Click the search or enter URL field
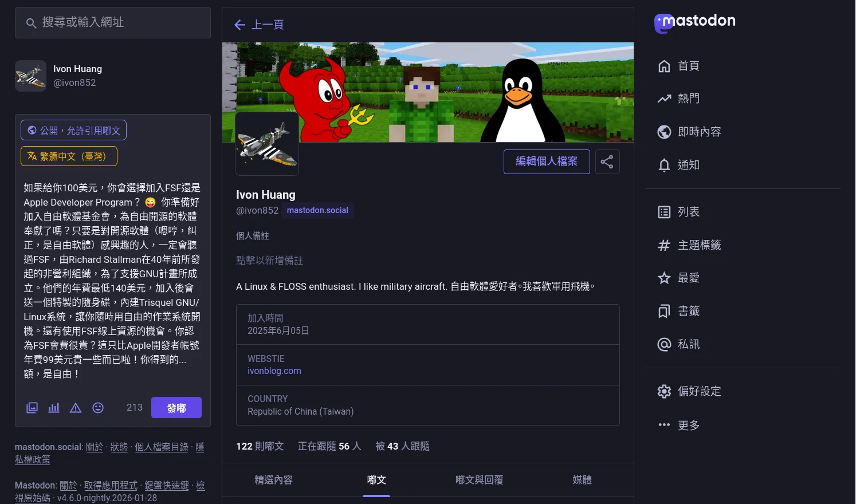This screenshot has height=504, width=856. 113,22
